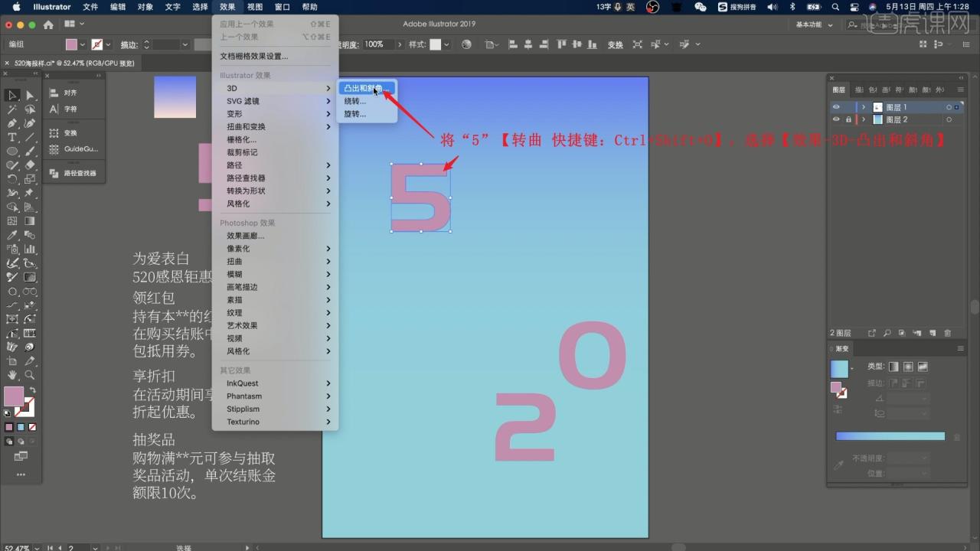The image size is (980, 551).
Task: Select the Eraser tool
Action: pos(30,165)
